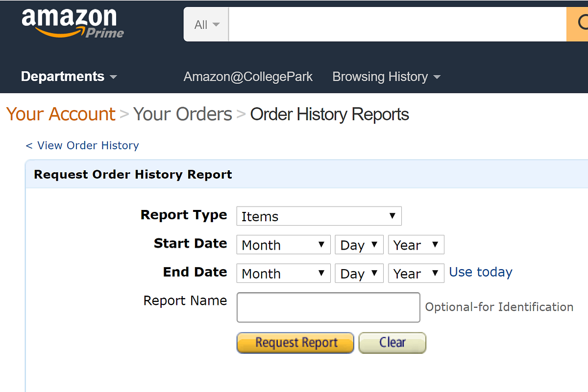
Task: Open the Start Date Month dropdown
Action: [284, 245]
